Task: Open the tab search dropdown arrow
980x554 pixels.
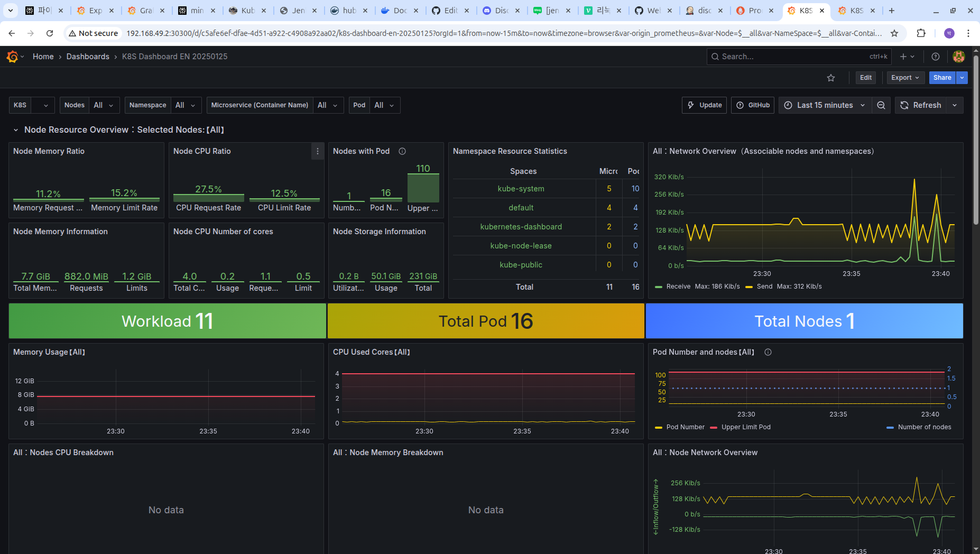Action: point(10,11)
